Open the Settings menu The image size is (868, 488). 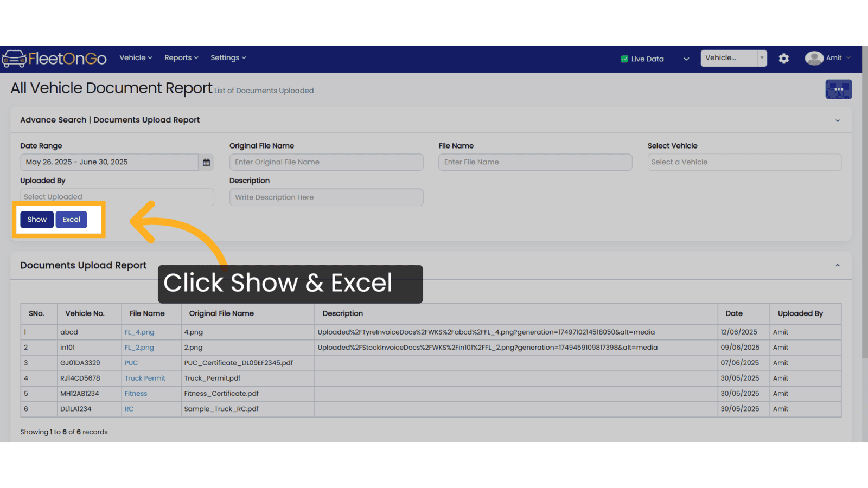[x=228, y=57]
